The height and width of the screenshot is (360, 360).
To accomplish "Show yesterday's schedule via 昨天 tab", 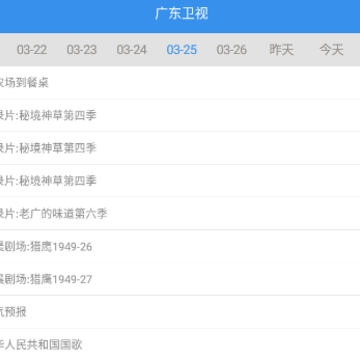I will pyautogui.click(x=282, y=50).
